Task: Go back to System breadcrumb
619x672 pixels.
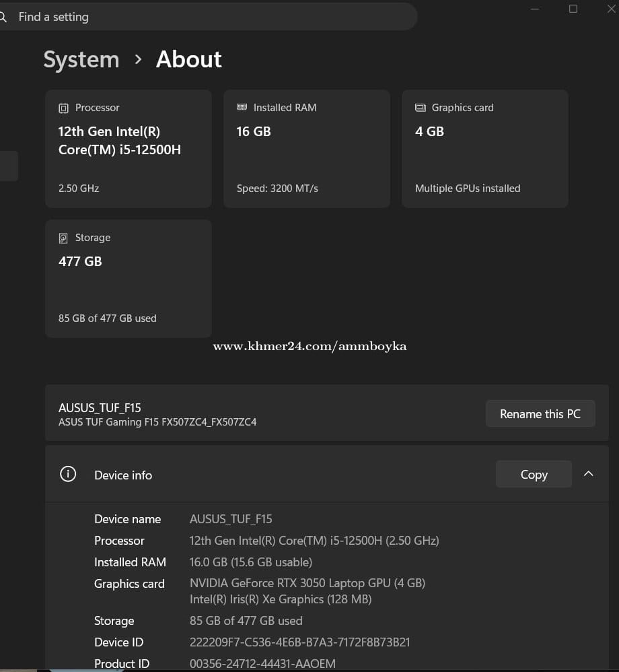Action: pos(81,59)
